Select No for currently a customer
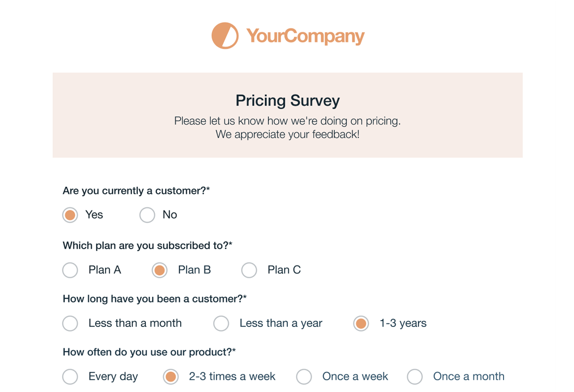Image resolution: width=574 pixels, height=392 pixels. click(147, 215)
